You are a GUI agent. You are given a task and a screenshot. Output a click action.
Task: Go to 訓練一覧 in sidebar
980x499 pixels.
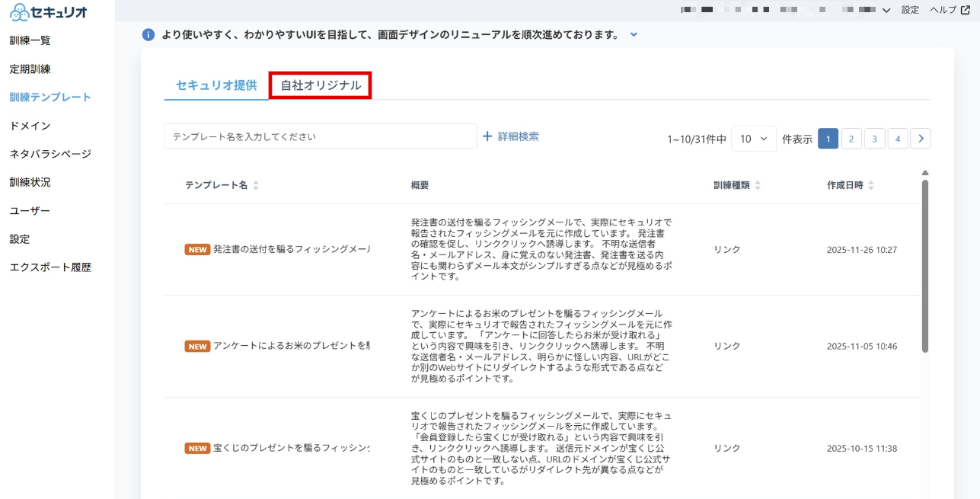[x=30, y=40]
